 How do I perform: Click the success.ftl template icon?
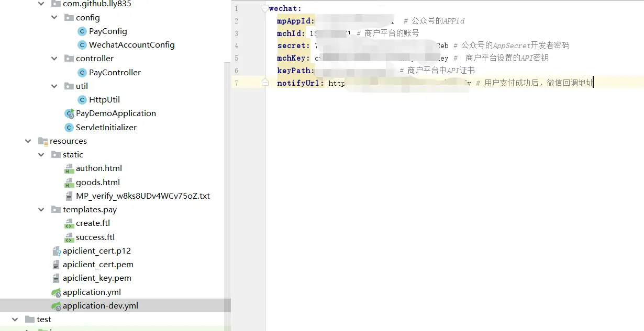(69, 237)
